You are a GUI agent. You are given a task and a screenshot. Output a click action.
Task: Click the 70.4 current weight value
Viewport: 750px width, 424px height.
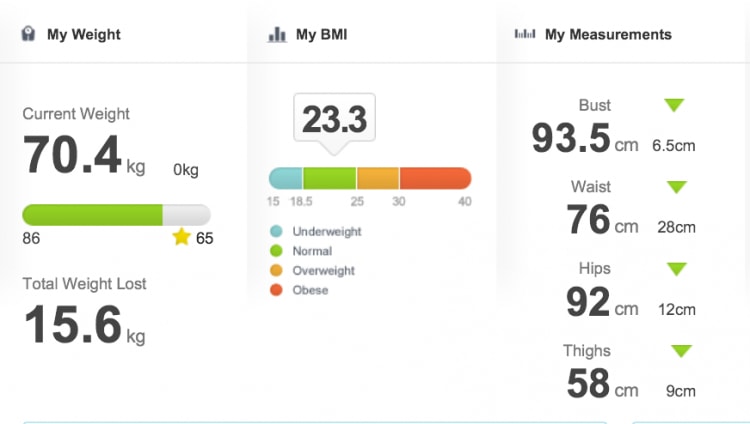pos(72,154)
